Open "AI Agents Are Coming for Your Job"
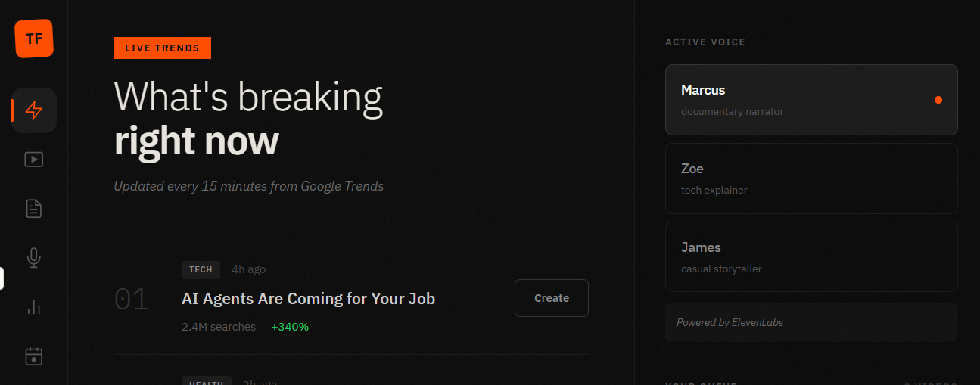Screen dimensions: 980x385 click(x=308, y=299)
